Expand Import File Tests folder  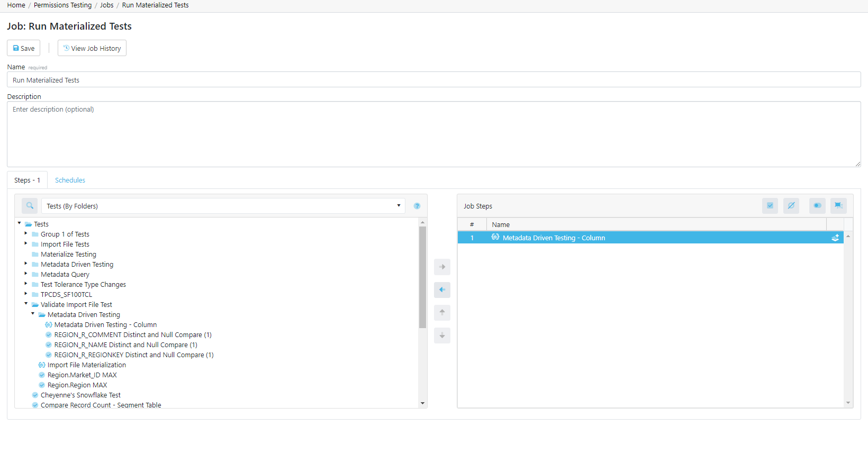[x=26, y=243]
